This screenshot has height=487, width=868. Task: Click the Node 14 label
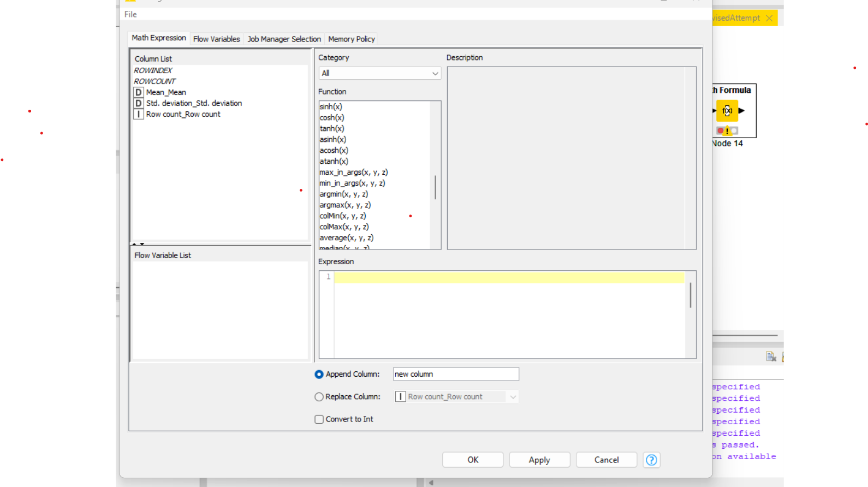click(728, 144)
